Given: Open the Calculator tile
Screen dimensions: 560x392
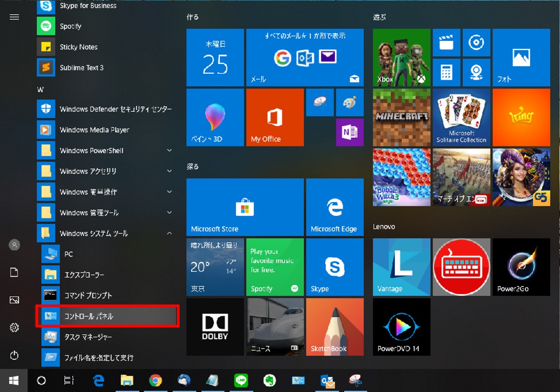Looking at the screenshot, I should (447, 72).
